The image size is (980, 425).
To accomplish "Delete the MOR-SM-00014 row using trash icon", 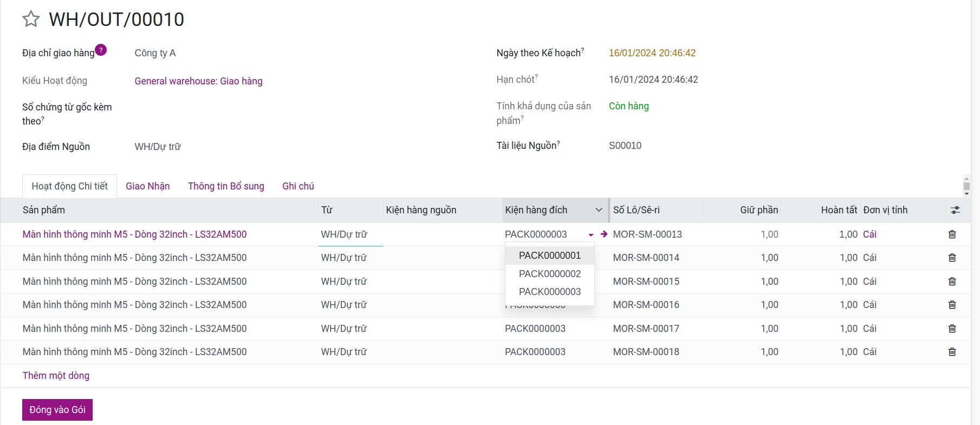I will pos(952,258).
